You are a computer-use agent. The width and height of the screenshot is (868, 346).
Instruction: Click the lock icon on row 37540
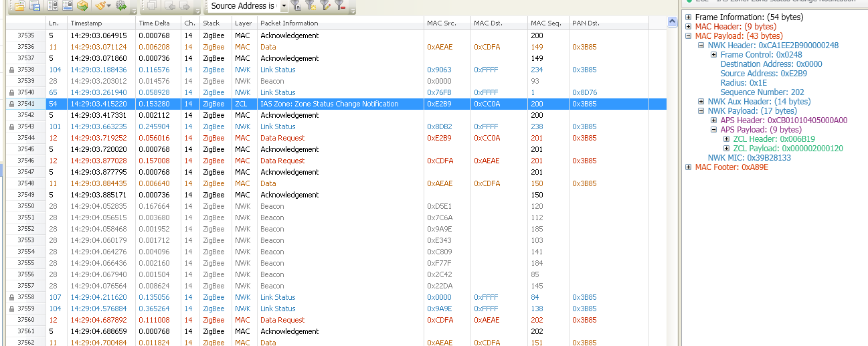[x=11, y=92]
